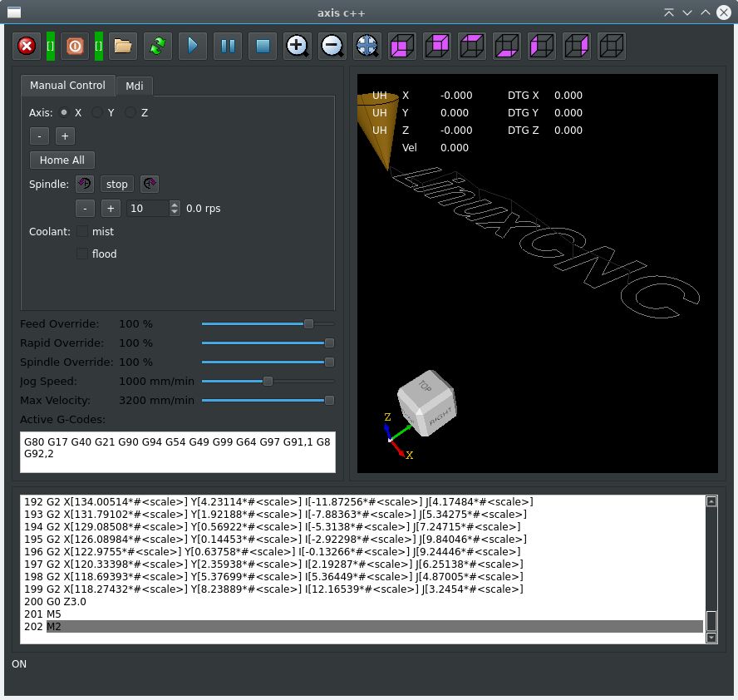The height and width of the screenshot is (700, 738).
Task: Click the G-code list scrollbar thumb
Action: tap(711, 620)
